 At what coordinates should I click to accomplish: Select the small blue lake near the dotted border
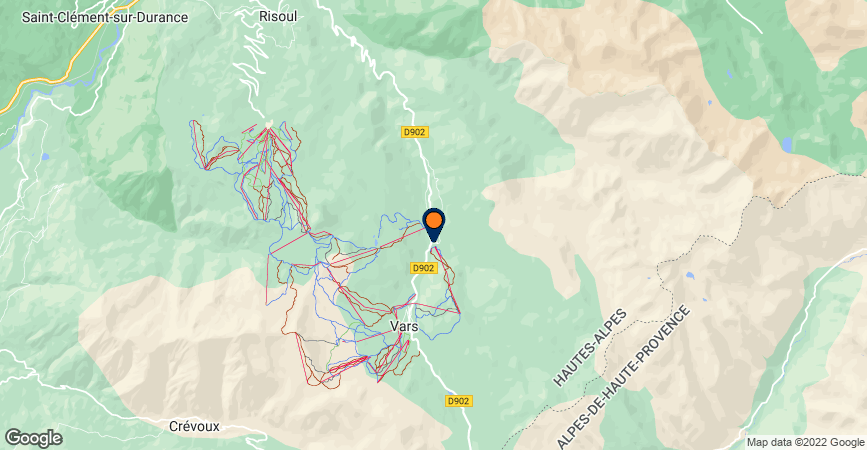(690, 275)
